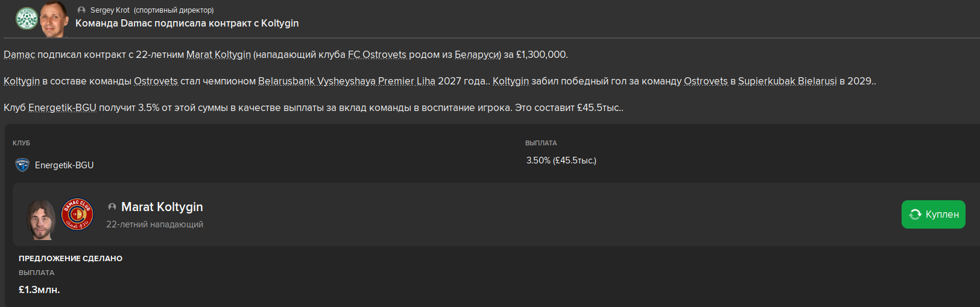This screenshot has height=307, width=980.
Task: Open the Беларуси nationality link
Action: [x=476, y=54]
